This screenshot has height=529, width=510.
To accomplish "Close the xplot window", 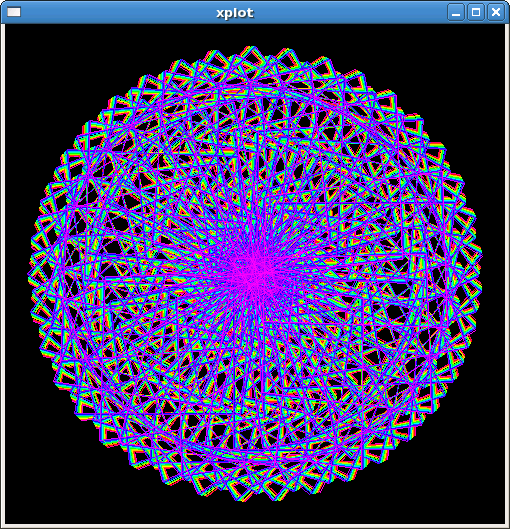I will (x=496, y=12).
